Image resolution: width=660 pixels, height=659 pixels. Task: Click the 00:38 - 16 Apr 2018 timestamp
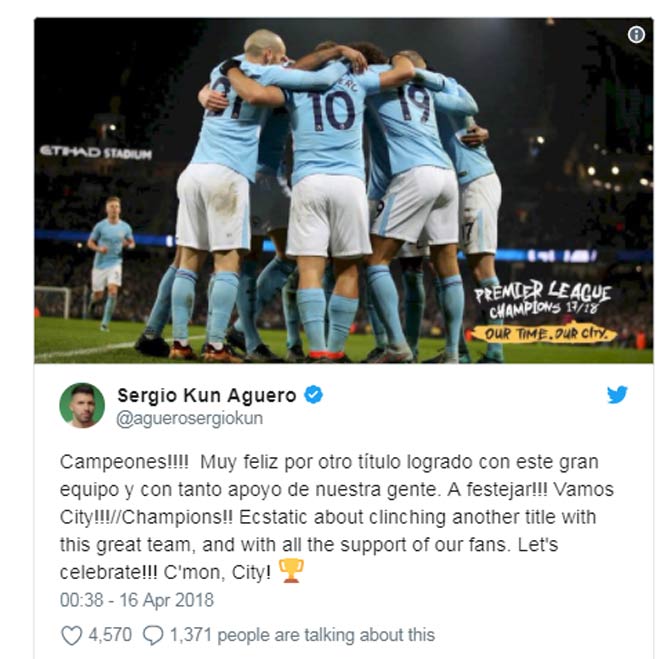point(137,600)
